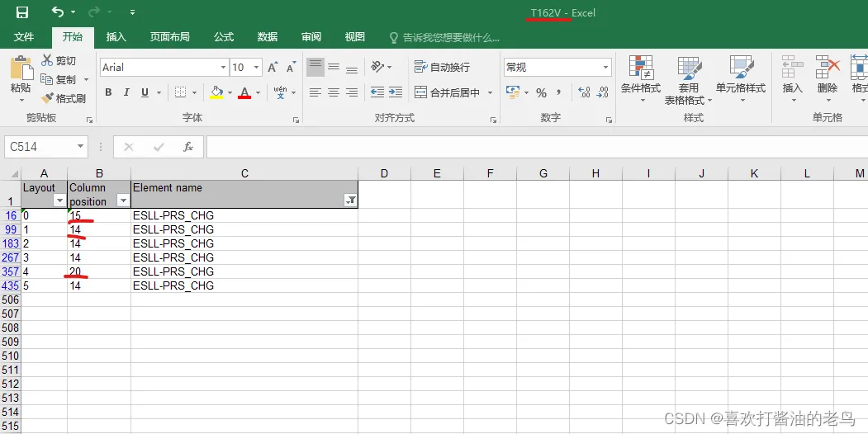This screenshot has width=868, height=434.
Task: Select top vertical alignment
Action: click(315, 68)
